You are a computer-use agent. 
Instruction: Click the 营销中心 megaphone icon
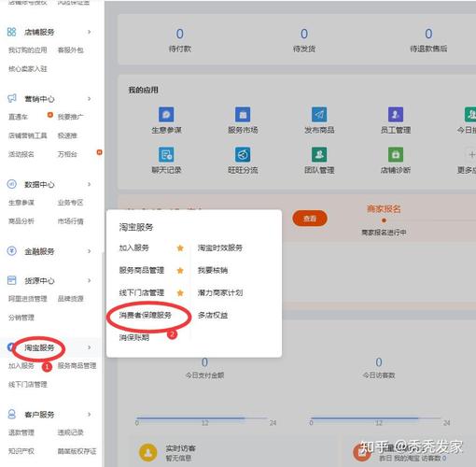pos(12,98)
